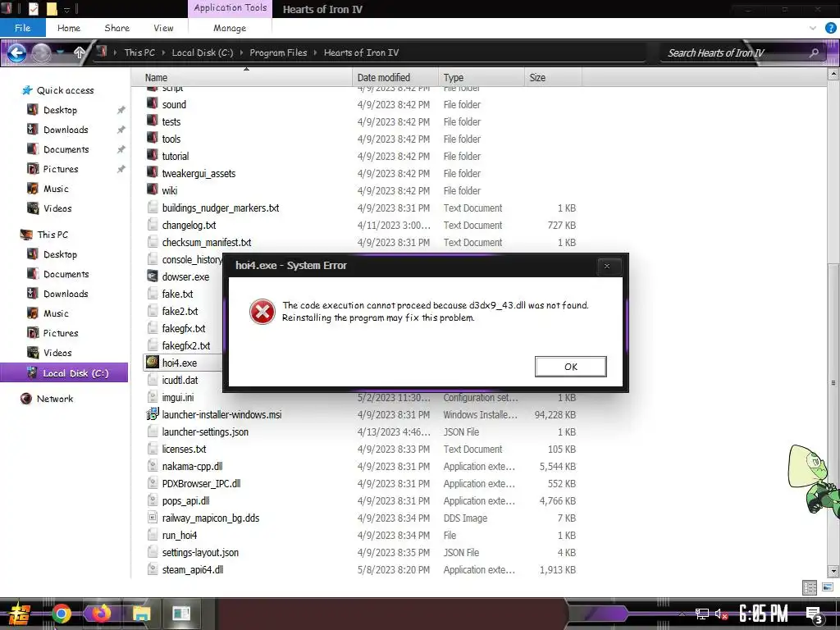Open the Start menu from taskbar
This screenshot has height=630, width=840.
[19, 614]
